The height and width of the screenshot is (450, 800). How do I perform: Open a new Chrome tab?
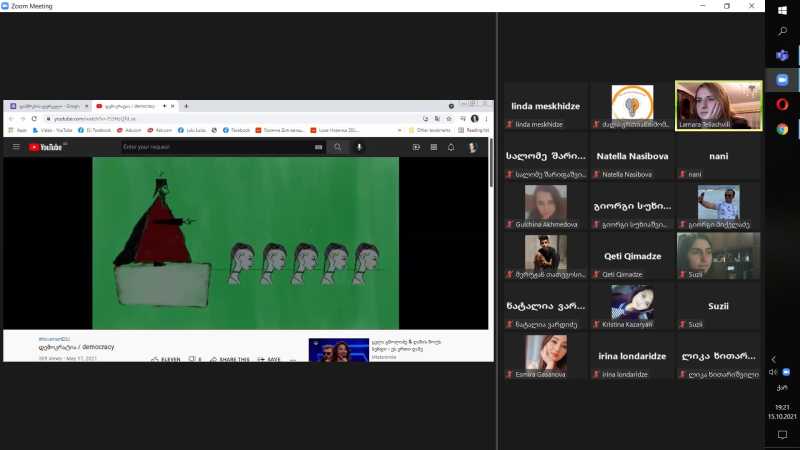(x=186, y=106)
